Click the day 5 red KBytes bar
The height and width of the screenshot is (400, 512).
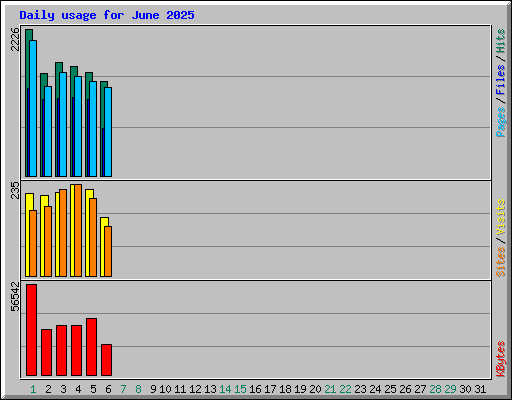[x=91, y=347]
